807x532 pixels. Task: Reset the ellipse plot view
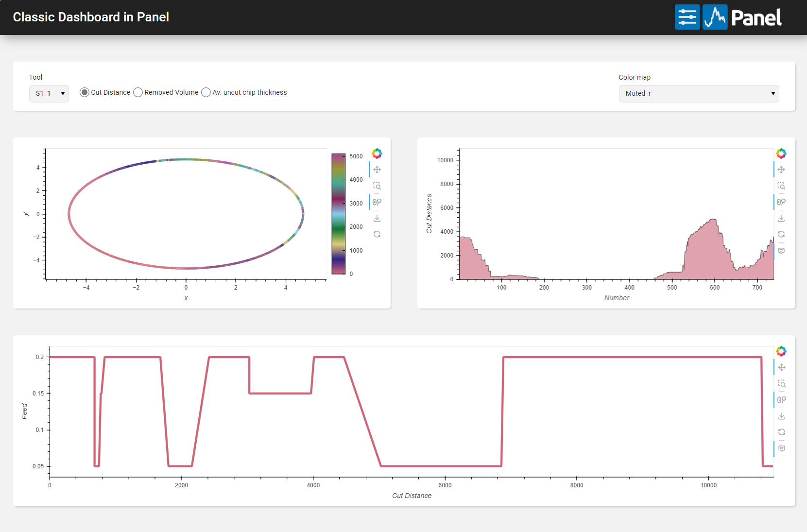tap(377, 235)
